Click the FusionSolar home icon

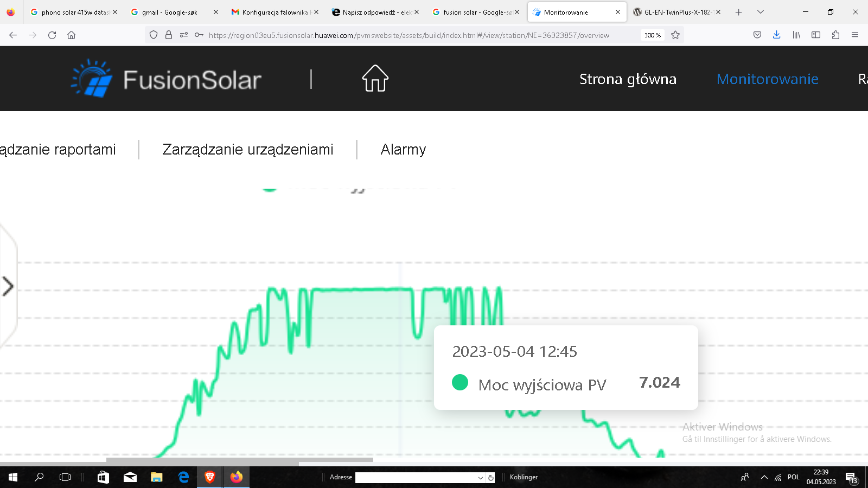375,79
